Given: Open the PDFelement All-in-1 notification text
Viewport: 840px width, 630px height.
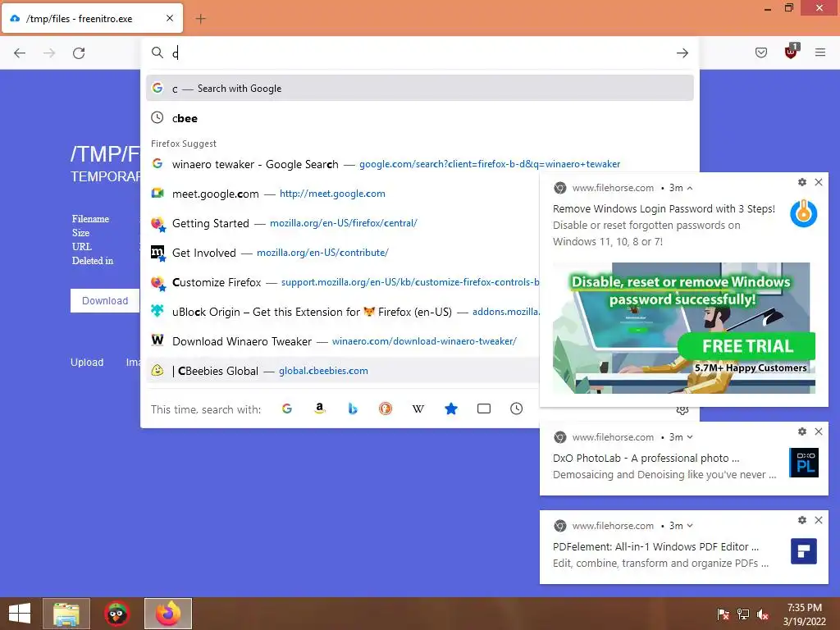Looking at the screenshot, I should [x=660, y=555].
